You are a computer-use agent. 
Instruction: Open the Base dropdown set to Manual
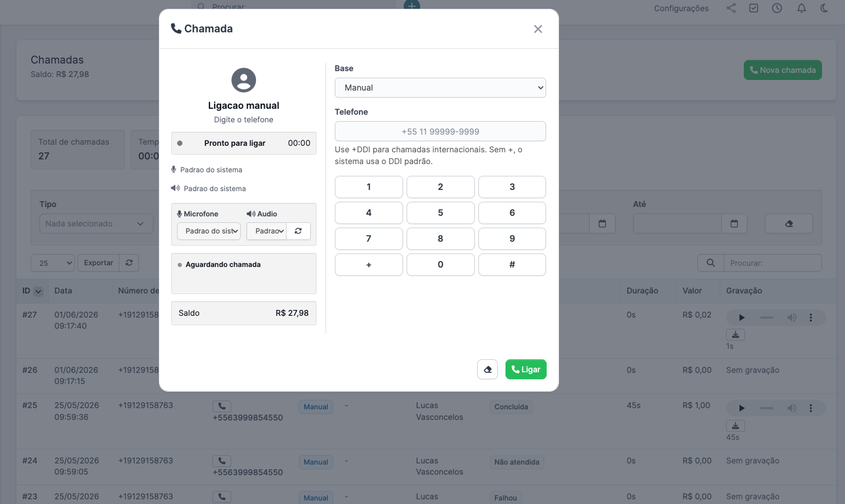440,88
